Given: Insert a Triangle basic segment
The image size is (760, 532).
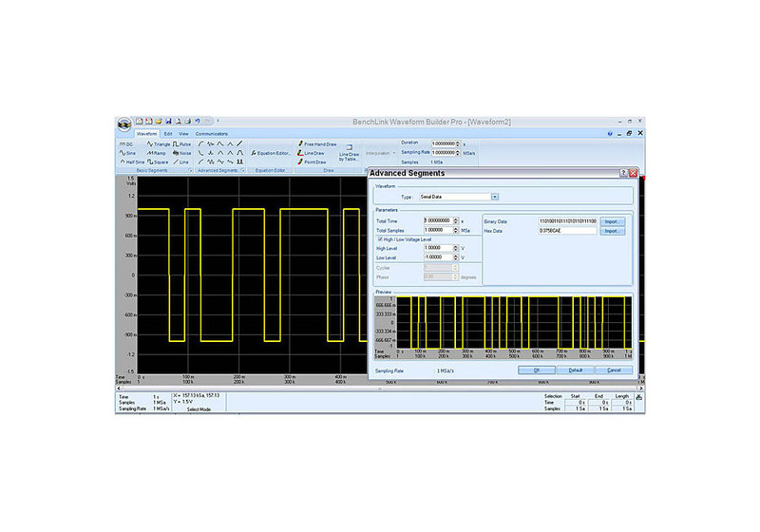Looking at the screenshot, I should [x=159, y=144].
